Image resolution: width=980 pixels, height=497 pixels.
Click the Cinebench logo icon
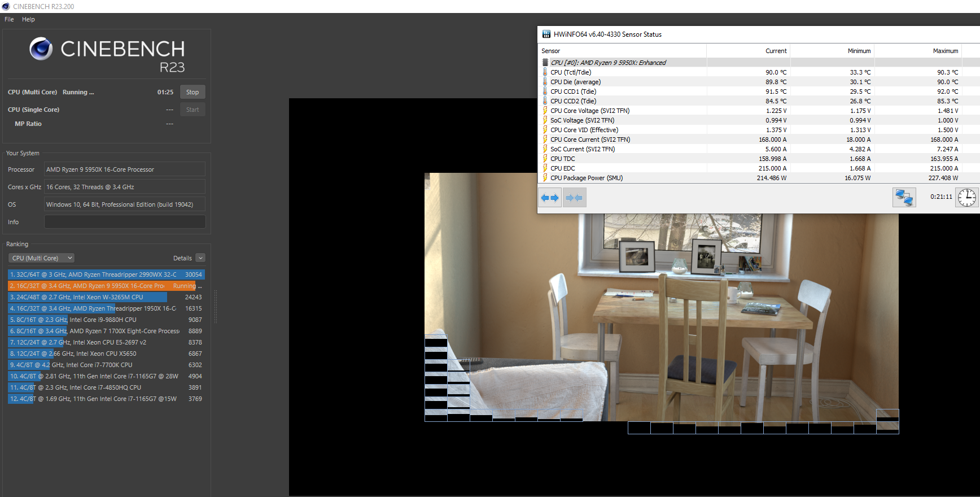tap(41, 49)
